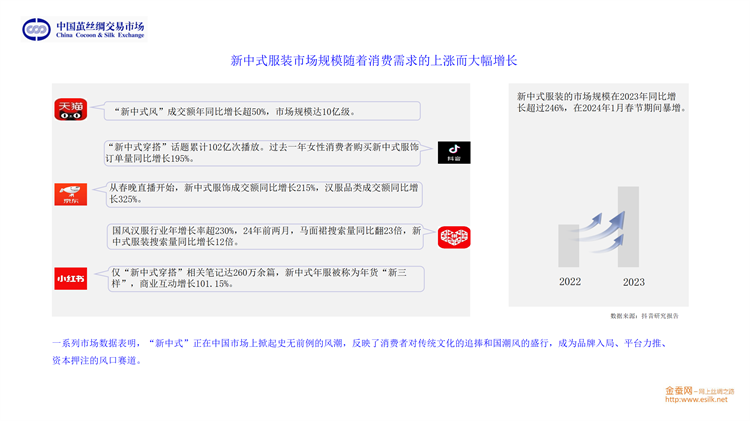The width and height of the screenshot is (750, 421).
Task: Open the http://www.esilk.net link
Action: [x=696, y=400]
